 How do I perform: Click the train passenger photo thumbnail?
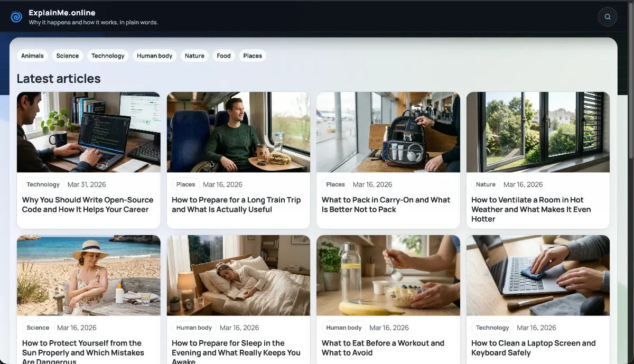point(238,132)
